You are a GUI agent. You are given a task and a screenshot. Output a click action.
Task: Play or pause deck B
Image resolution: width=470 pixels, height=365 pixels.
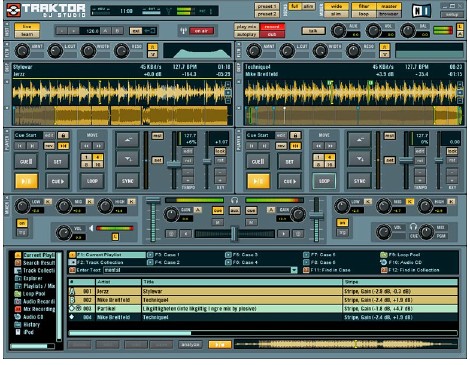(258, 181)
